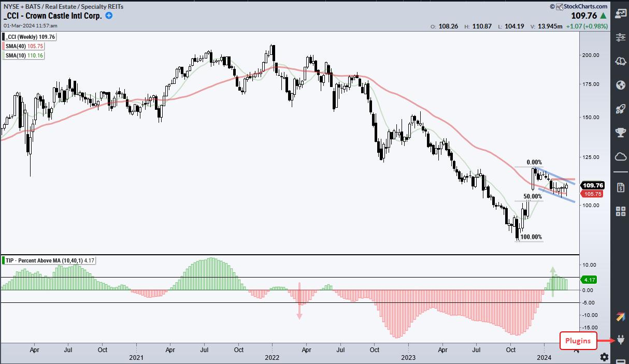
Task: Click the StockCharts.com link
Action: (578, 6)
